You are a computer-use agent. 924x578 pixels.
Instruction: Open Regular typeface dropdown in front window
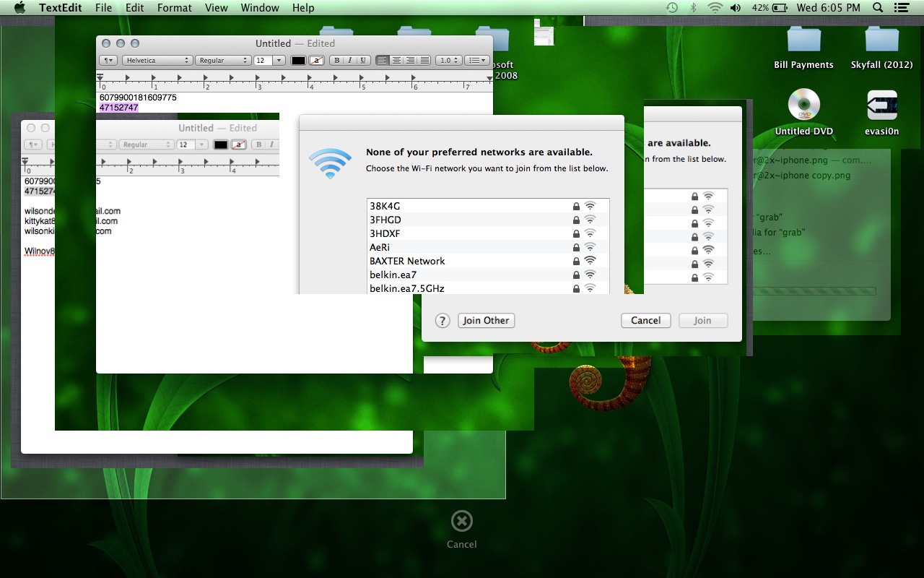[224, 61]
